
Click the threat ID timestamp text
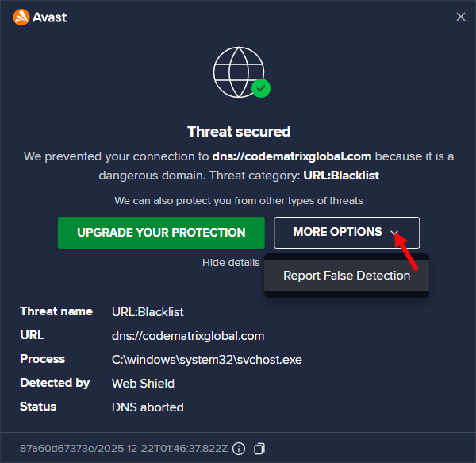(122, 449)
